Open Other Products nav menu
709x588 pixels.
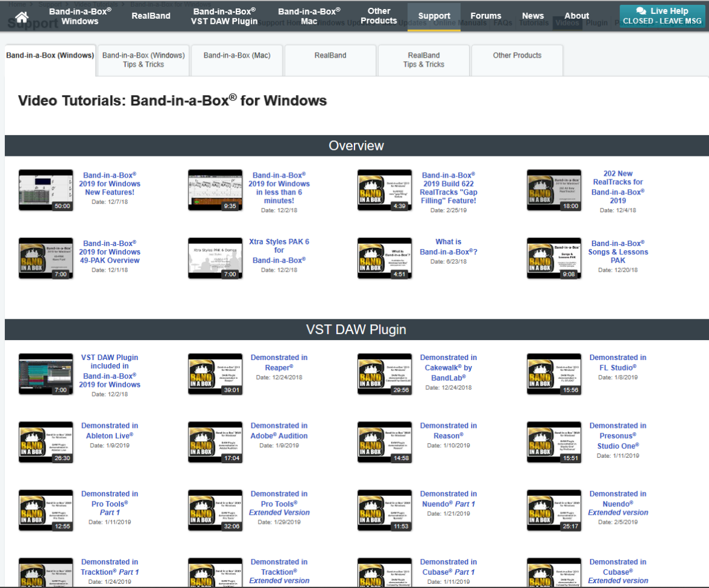[x=379, y=16]
